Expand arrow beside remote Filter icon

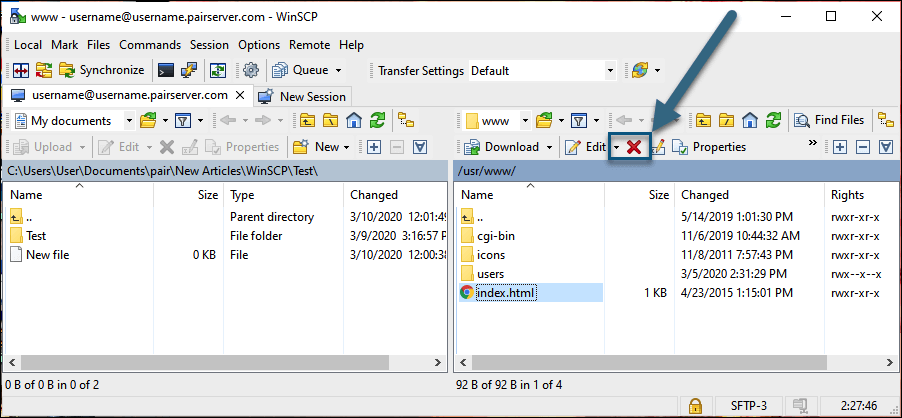click(x=596, y=121)
